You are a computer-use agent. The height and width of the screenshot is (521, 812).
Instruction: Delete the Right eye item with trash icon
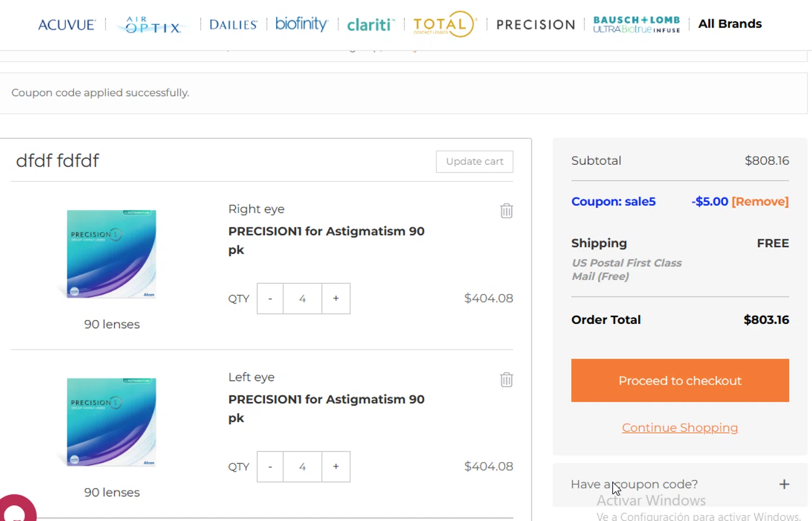pyautogui.click(x=506, y=211)
